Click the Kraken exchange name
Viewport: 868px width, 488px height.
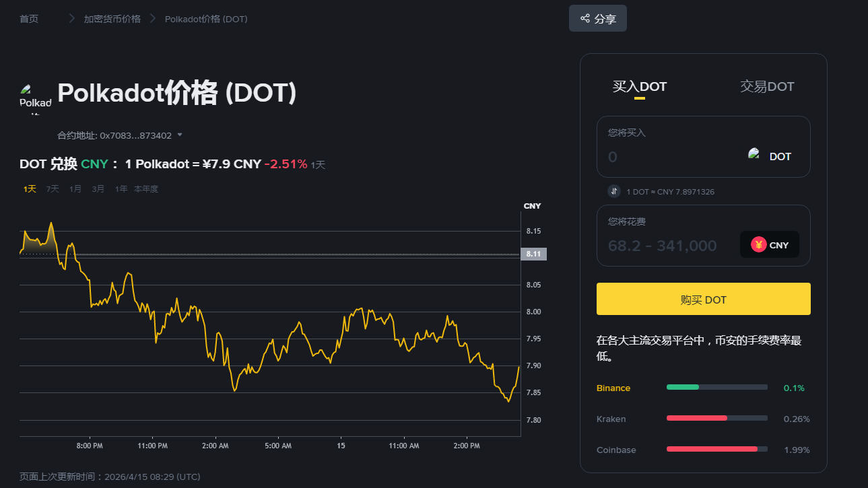click(611, 419)
